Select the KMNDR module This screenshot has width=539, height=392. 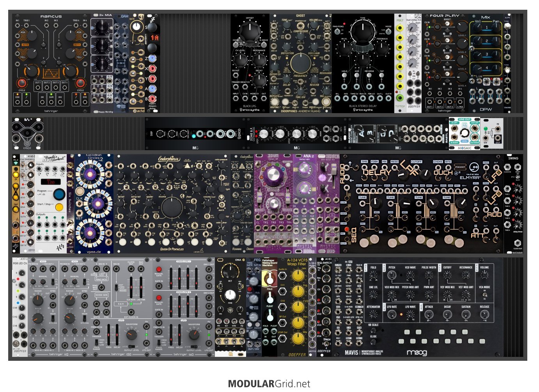27,133
